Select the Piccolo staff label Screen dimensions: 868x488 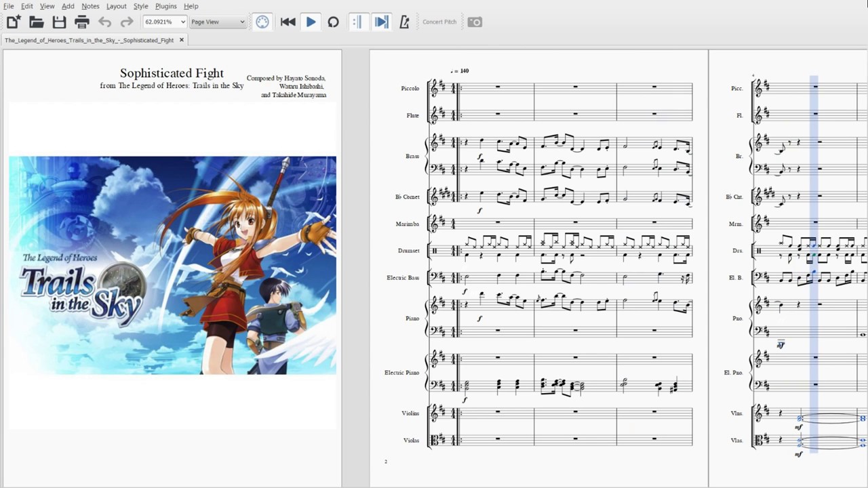coord(410,88)
